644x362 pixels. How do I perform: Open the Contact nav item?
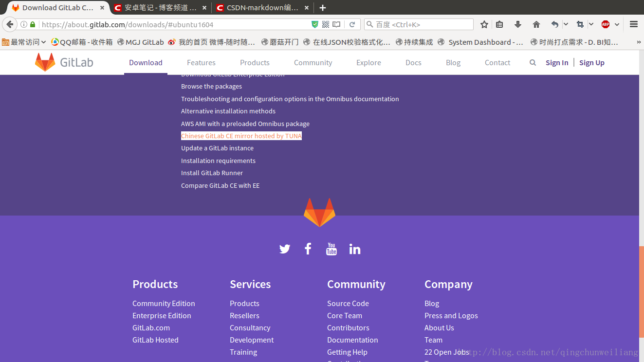click(497, 62)
